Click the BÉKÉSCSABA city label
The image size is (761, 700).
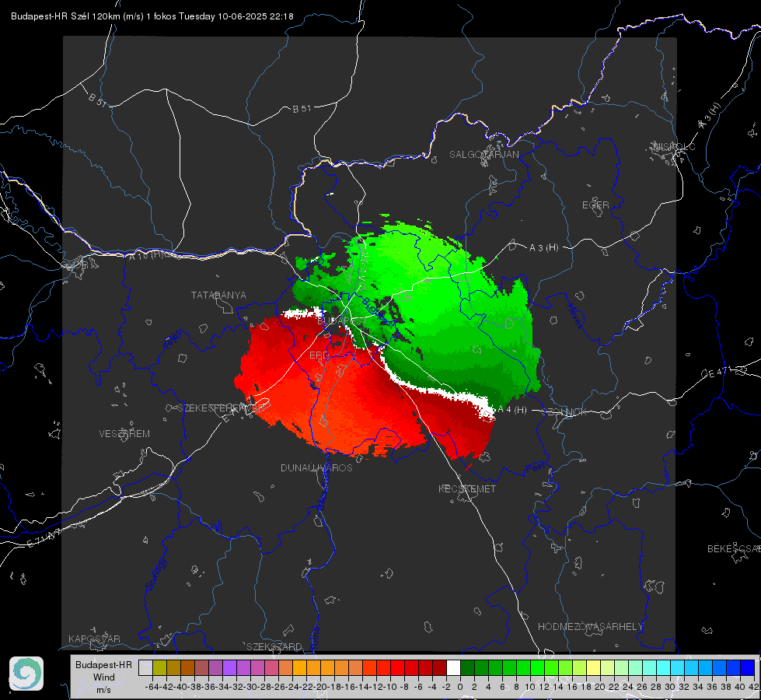tap(734, 548)
